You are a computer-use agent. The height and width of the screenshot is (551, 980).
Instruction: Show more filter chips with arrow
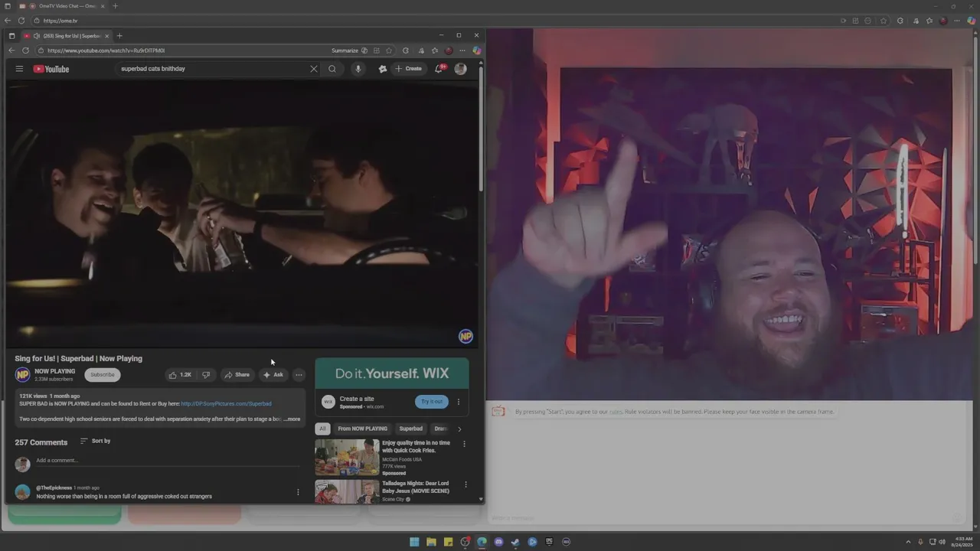459,429
